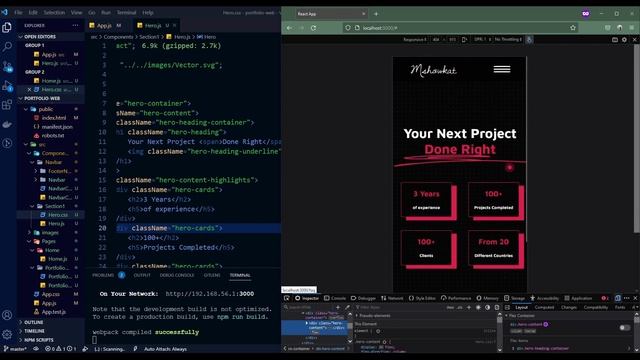Open the Computed sidebar tab

pyautogui.click(x=544, y=307)
